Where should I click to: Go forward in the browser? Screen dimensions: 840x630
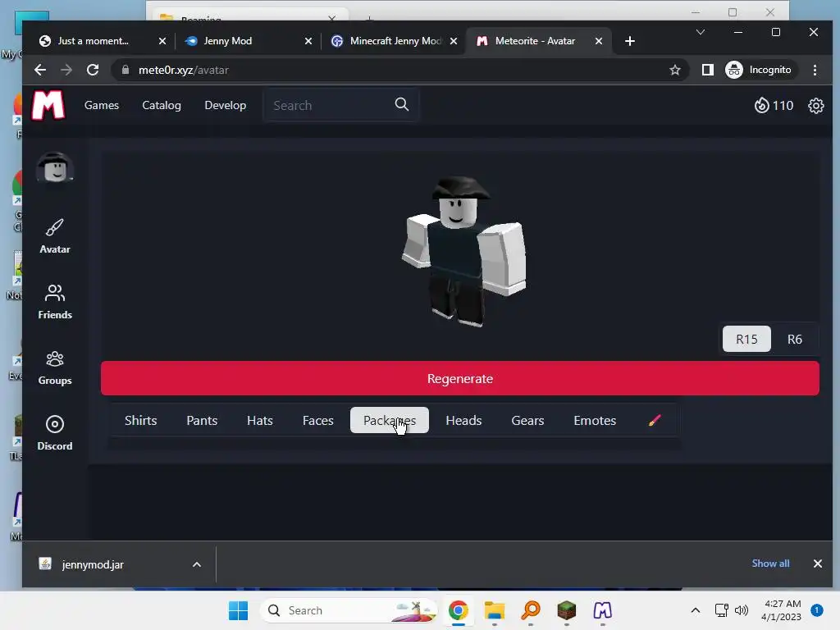point(66,70)
